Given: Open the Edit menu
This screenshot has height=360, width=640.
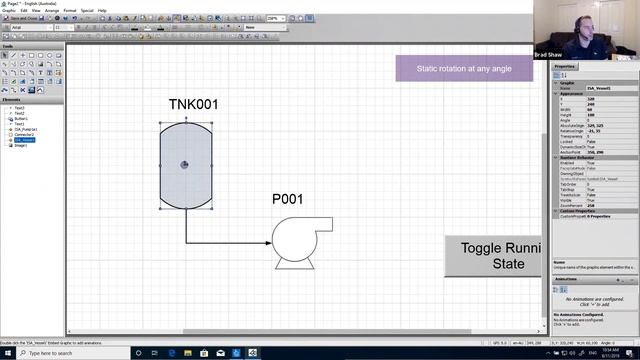Looking at the screenshot, I should [x=24, y=10].
